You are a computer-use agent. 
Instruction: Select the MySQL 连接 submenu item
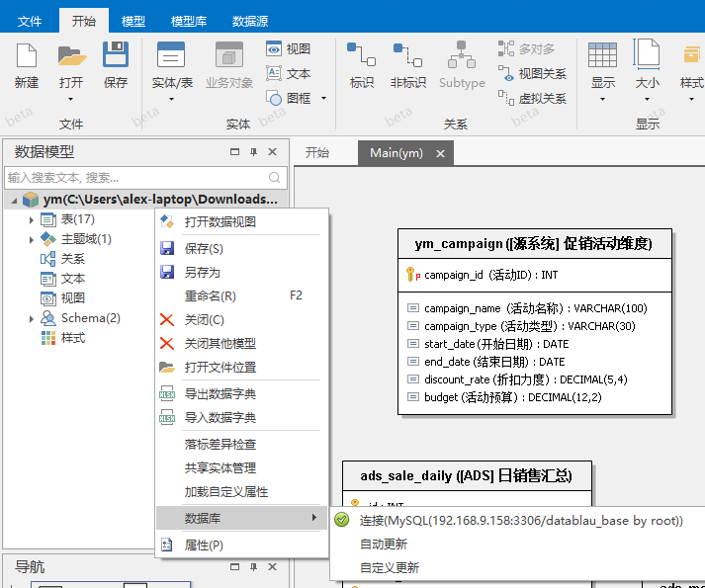[x=517, y=521]
